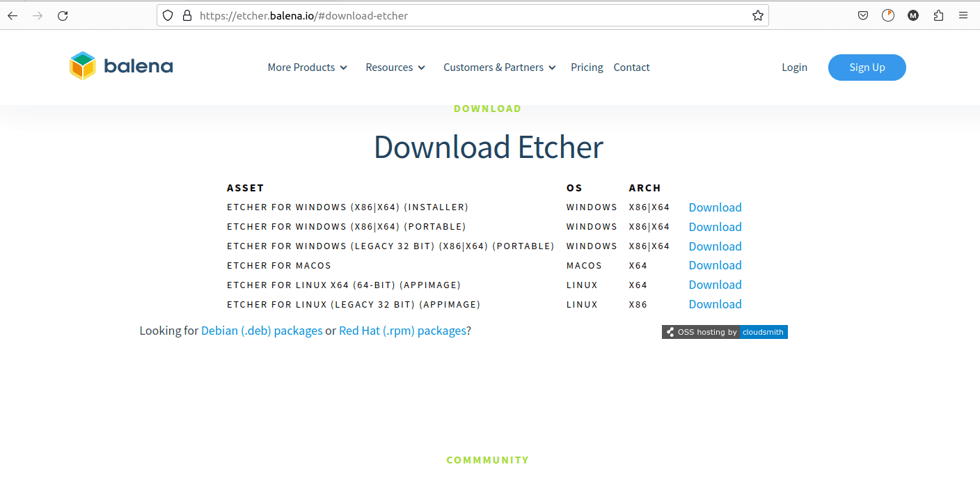980x483 pixels.
Task: Bookmark this page with the star icon
Action: point(758,15)
